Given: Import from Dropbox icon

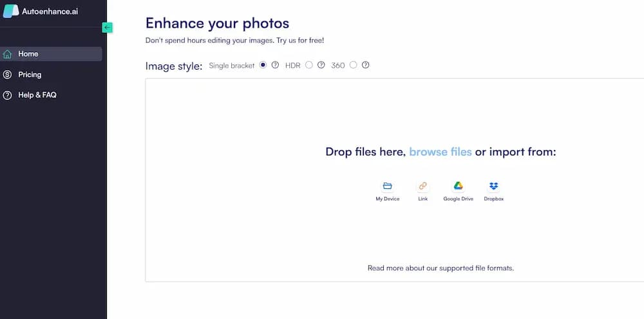Looking at the screenshot, I should click(494, 186).
